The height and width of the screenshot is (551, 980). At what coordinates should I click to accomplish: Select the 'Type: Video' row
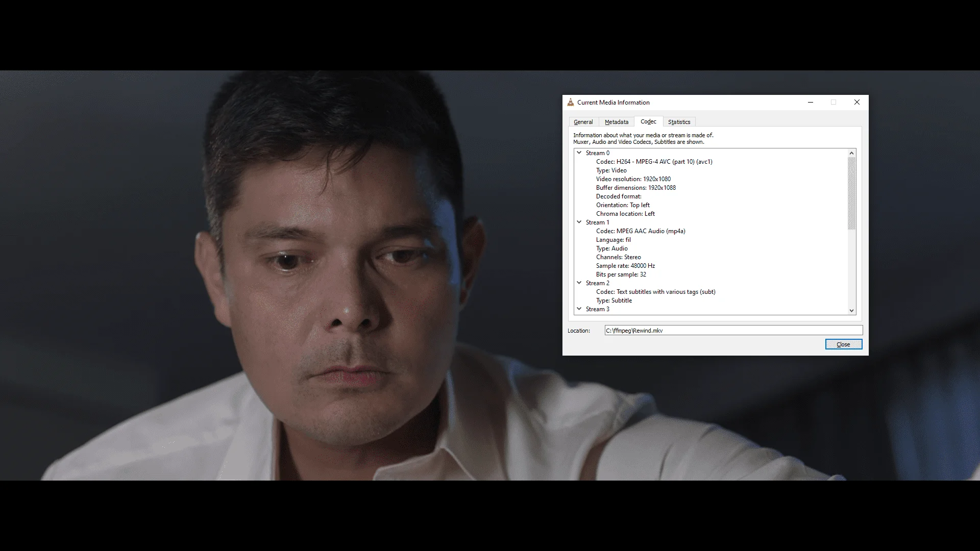point(611,170)
